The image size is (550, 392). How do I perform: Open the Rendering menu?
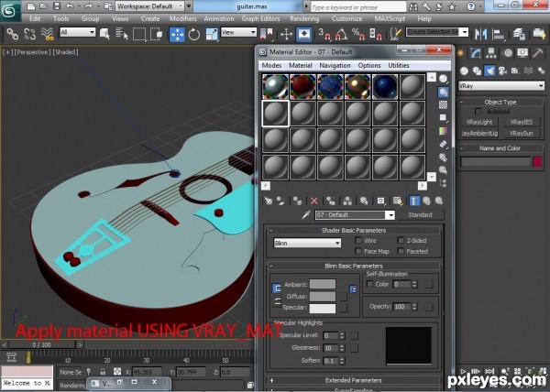[x=304, y=18]
